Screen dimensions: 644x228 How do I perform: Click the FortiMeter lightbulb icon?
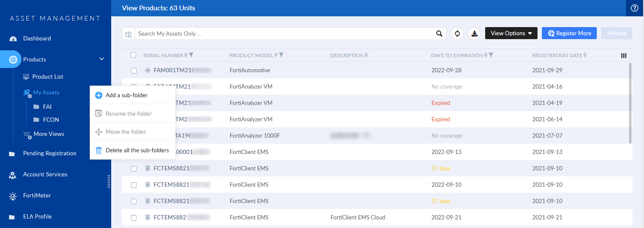coord(13,196)
